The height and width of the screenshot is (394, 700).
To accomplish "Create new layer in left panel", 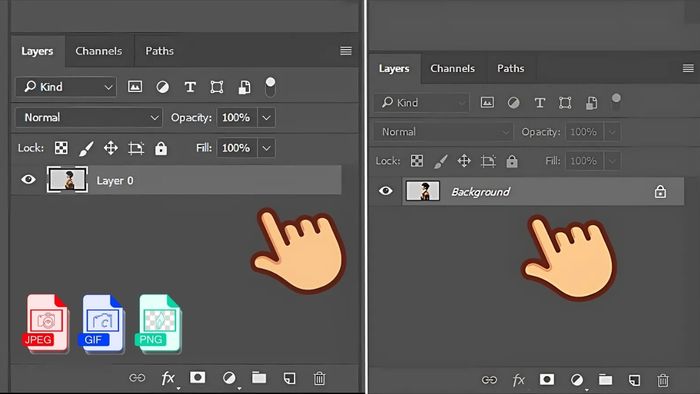I will (289, 378).
